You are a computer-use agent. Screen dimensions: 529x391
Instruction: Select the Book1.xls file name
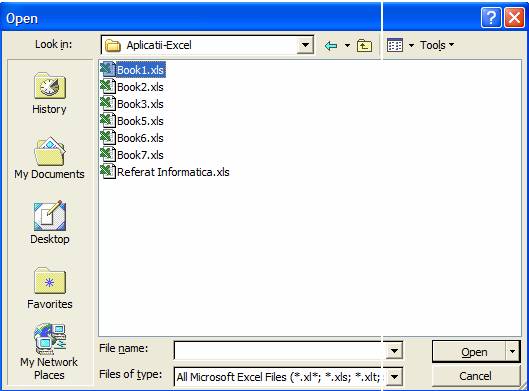pyautogui.click(x=140, y=70)
